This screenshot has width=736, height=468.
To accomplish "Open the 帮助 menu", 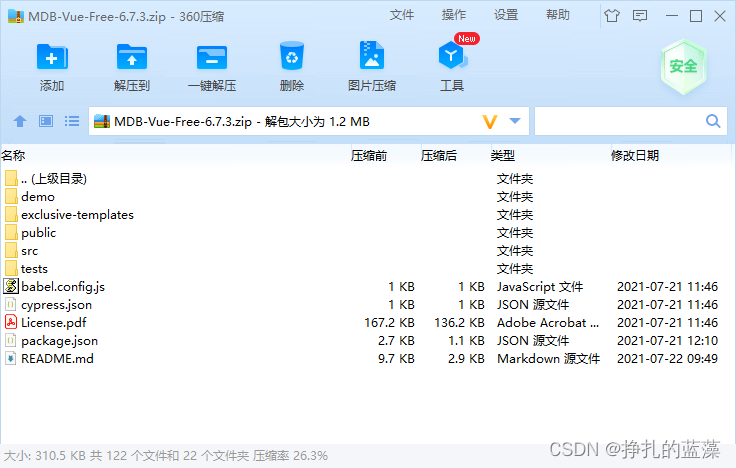I will pyautogui.click(x=558, y=15).
